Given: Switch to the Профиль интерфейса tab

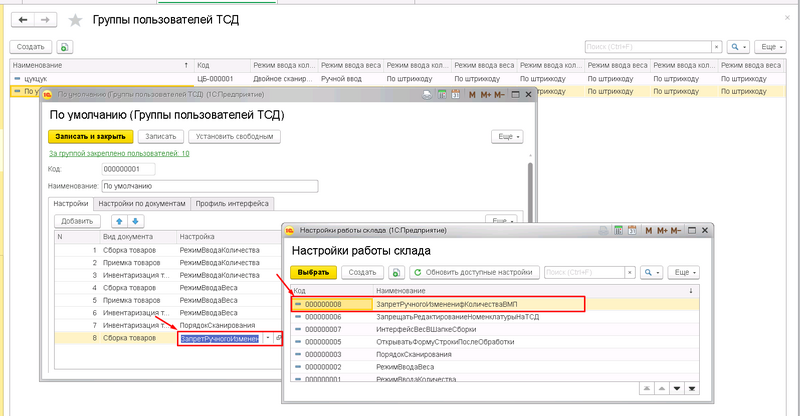Looking at the screenshot, I should [x=232, y=204].
